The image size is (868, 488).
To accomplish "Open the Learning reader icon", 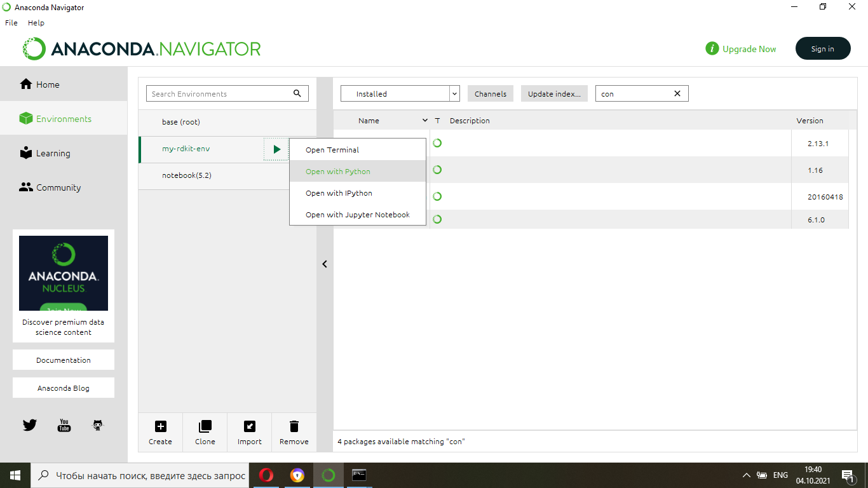I will pyautogui.click(x=26, y=153).
